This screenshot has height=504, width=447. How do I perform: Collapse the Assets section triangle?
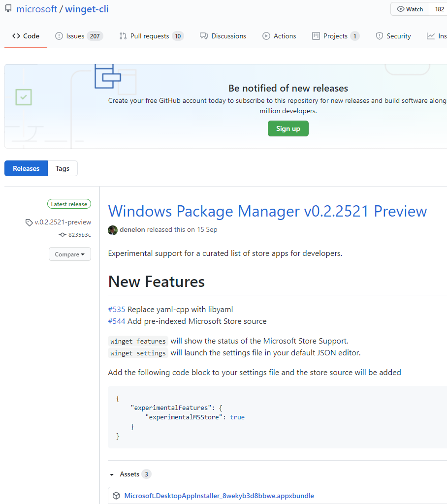coord(112,474)
